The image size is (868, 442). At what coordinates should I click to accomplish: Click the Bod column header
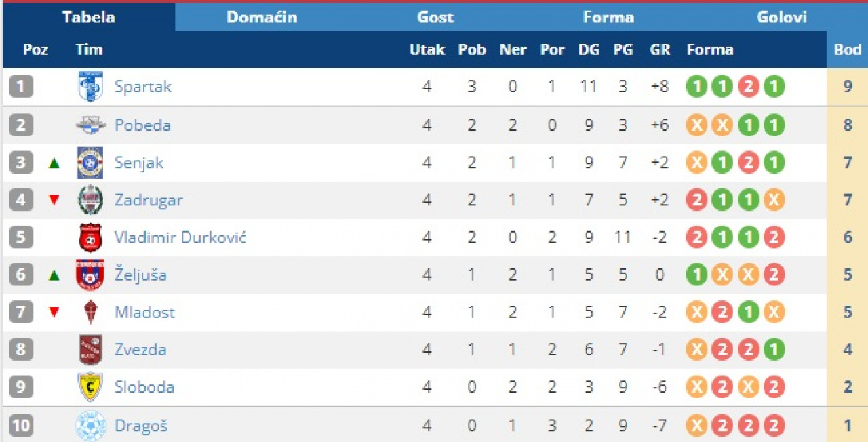tap(847, 49)
